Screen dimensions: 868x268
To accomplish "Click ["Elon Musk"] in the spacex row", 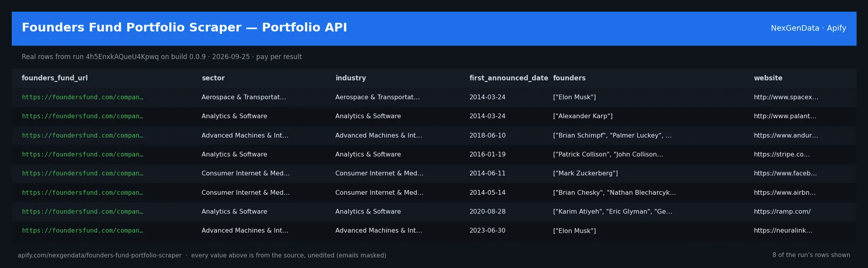I will (574, 97).
